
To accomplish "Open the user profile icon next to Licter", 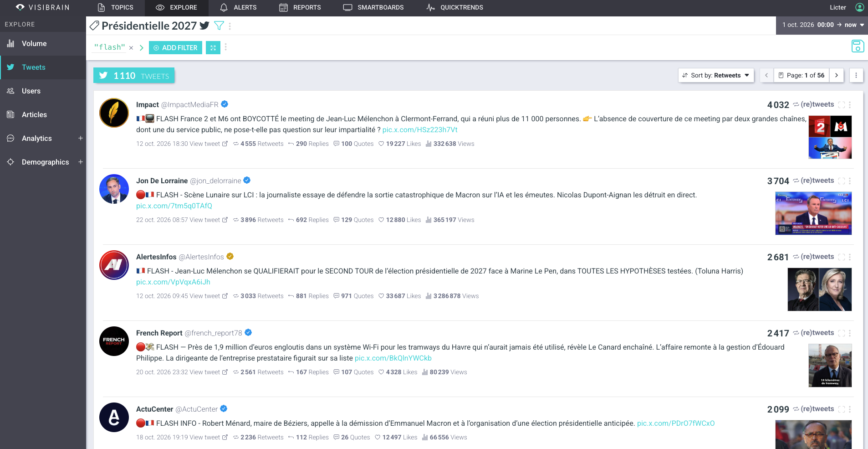I will point(859,7).
